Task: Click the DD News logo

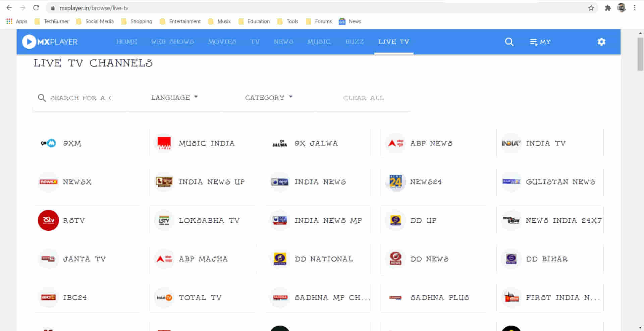Action: click(395, 259)
